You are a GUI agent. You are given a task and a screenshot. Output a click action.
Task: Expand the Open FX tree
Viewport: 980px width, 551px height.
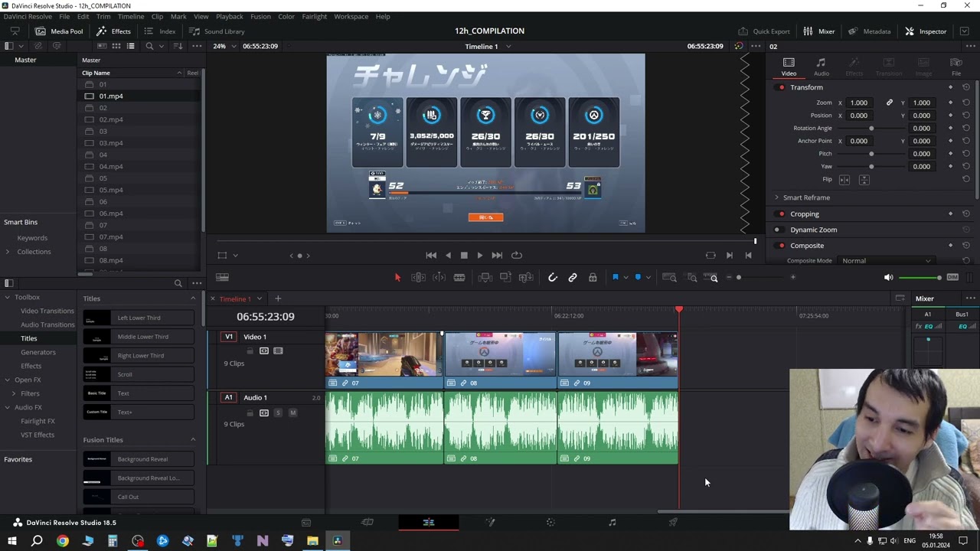coord(8,380)
